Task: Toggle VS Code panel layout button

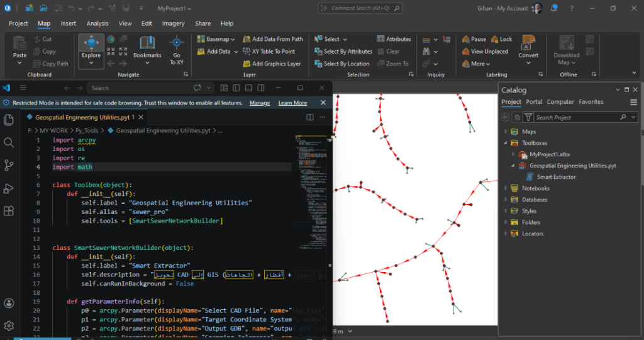Action: point(248,88)
